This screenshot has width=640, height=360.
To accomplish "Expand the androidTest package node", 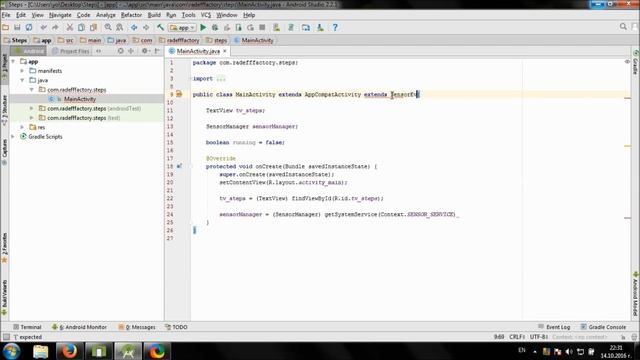I will (x=32, y=108).
